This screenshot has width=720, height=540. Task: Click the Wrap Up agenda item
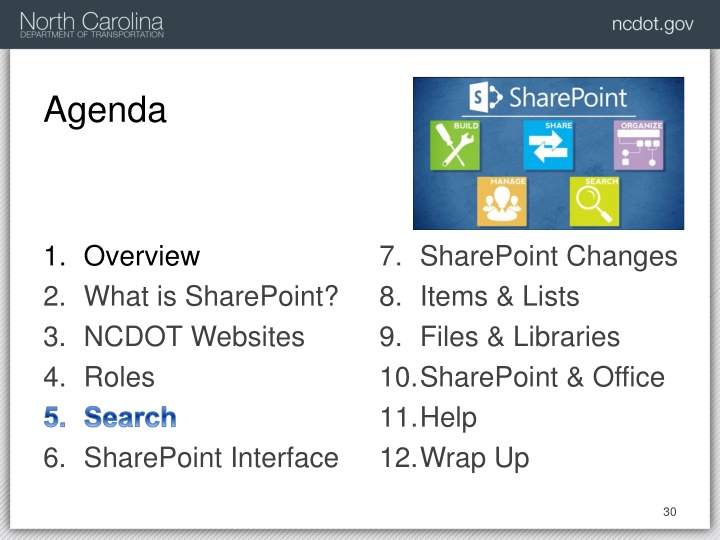(474, 458)
